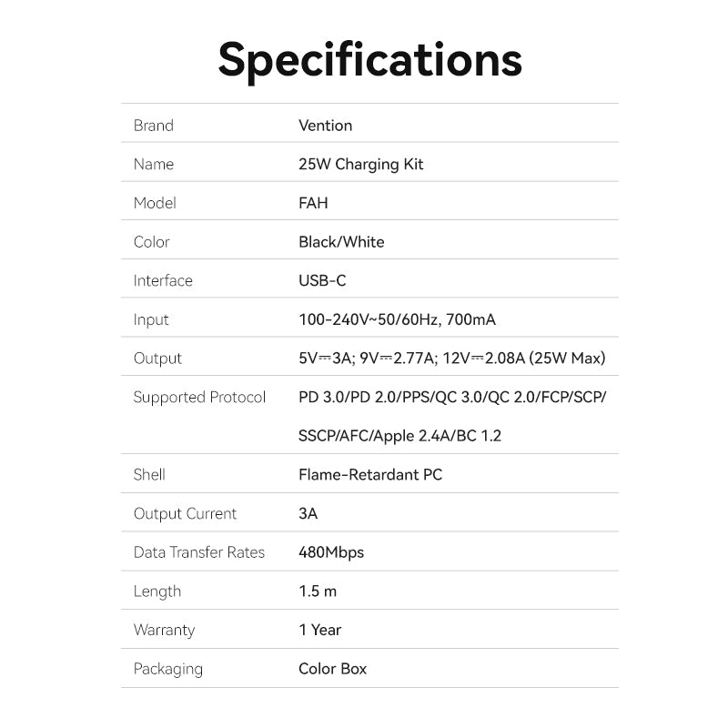Click the 480Mbps data transfer value

(x=331, y=552)
